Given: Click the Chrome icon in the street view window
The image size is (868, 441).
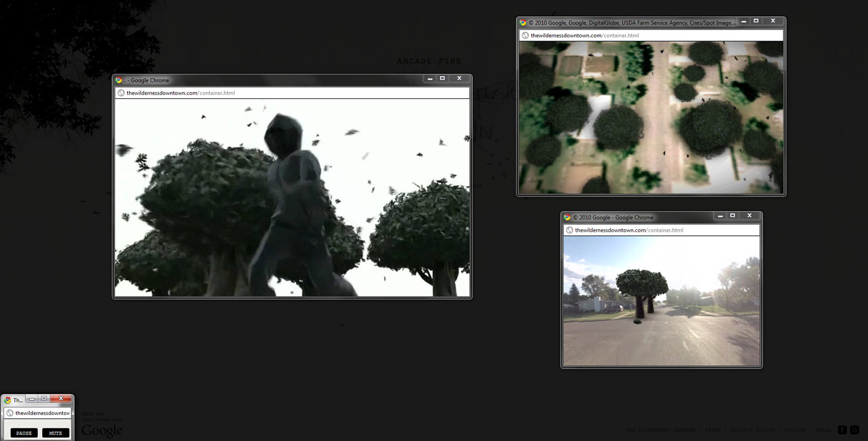Looking at the screenshot, I should coord(567,217).
